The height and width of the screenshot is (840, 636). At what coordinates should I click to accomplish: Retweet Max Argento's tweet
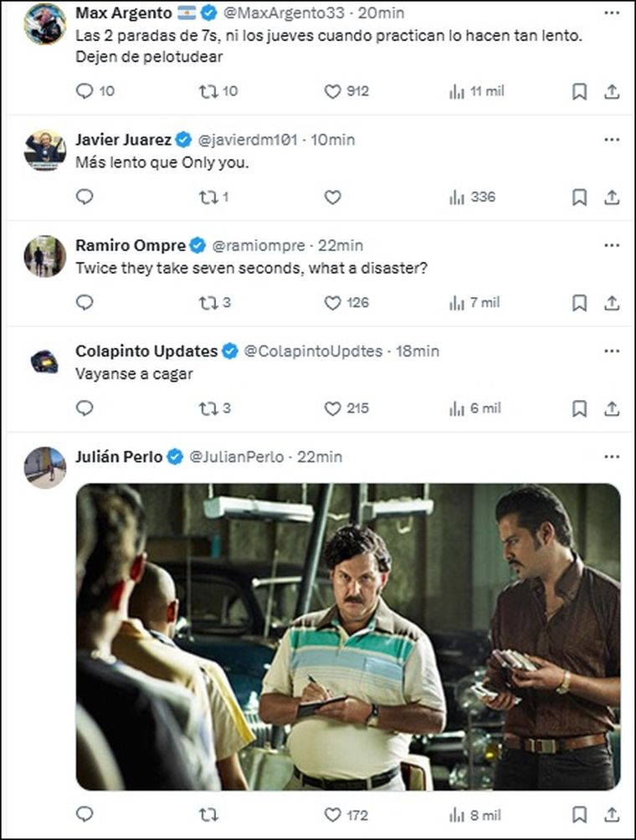pyautogui.click(x=208, y=91)
